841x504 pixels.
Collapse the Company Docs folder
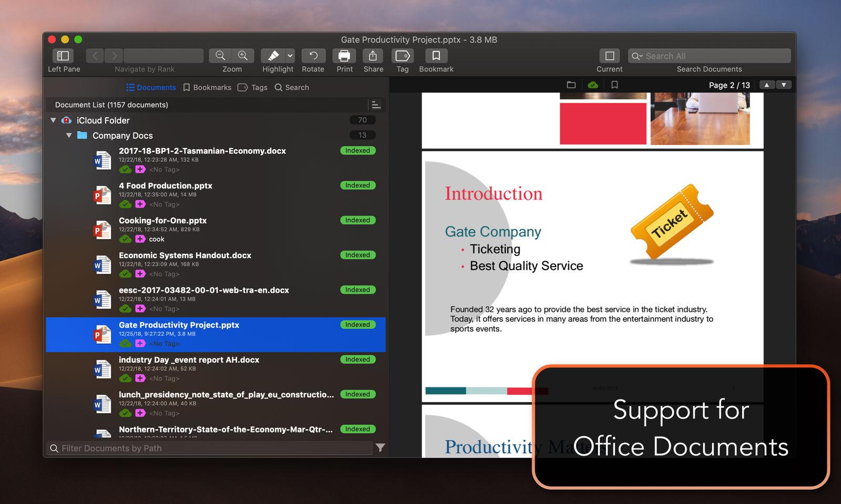69,135
